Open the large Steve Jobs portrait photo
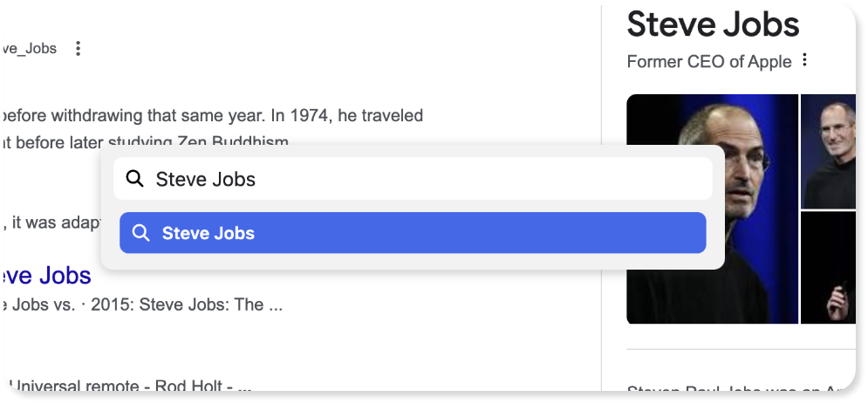This screenshot has width=868, height=404. pos(713,209)
